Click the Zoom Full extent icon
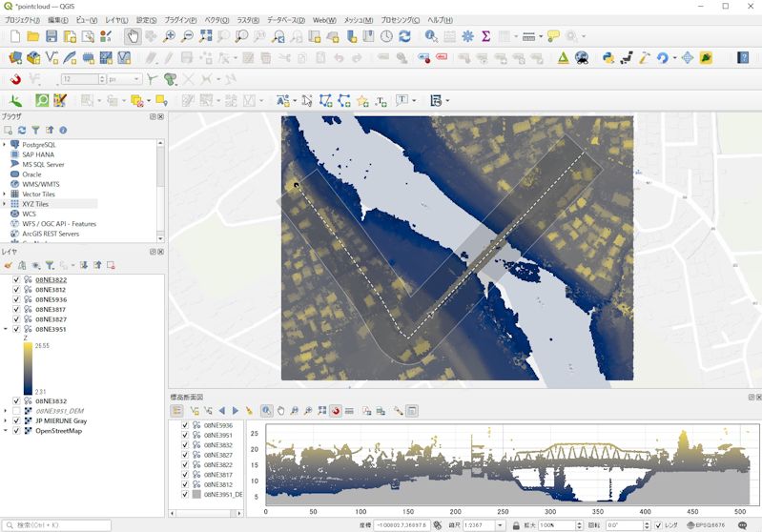Screen dimensions: 762x532 tap(206, 36)
